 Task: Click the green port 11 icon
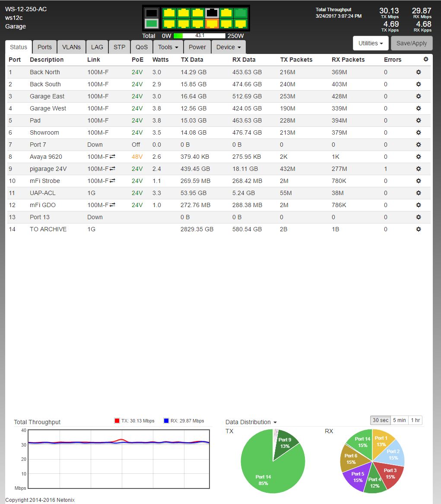click(240, 13)
